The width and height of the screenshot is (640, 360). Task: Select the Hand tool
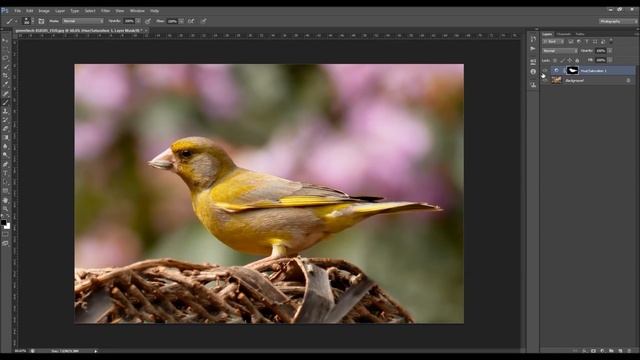pyautogui.click(x=5, y=200)
